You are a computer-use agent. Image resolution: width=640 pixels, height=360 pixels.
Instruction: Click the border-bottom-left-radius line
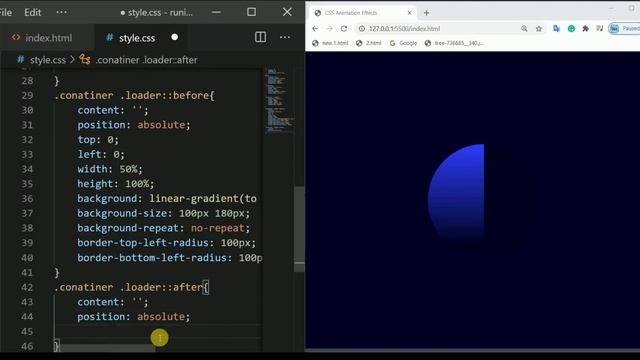point(169,258)
